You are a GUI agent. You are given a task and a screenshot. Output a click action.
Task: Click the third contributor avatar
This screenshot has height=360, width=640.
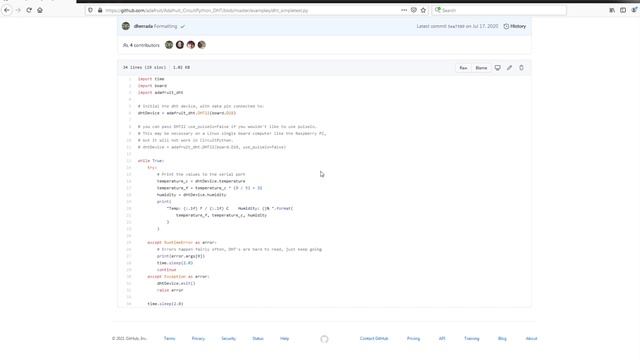tap(191, 45)
